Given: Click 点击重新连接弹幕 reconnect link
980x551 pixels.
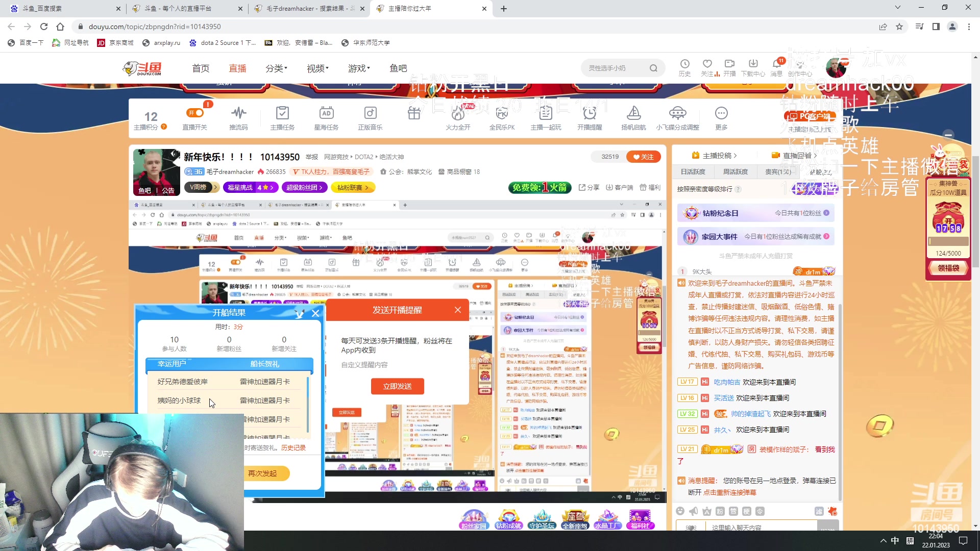Looking at the screenshot, I should [729, 492].
